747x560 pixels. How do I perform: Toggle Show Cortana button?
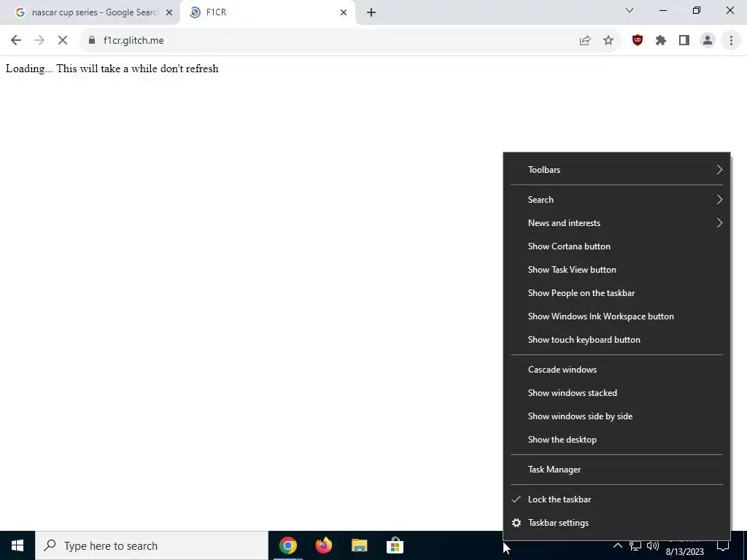click(x=616, y=246)
